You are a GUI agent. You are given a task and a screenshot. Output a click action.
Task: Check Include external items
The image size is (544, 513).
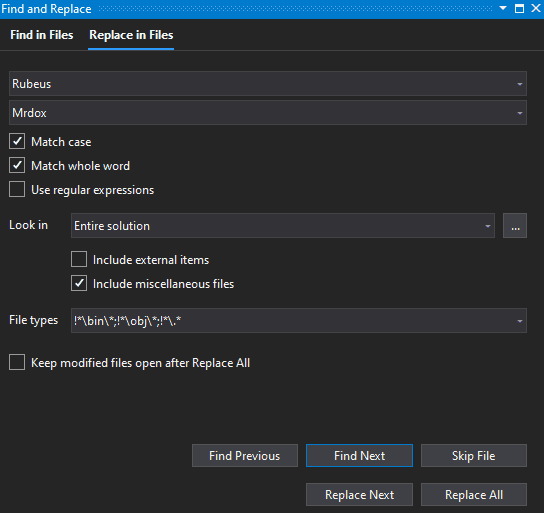click(79, 259)
